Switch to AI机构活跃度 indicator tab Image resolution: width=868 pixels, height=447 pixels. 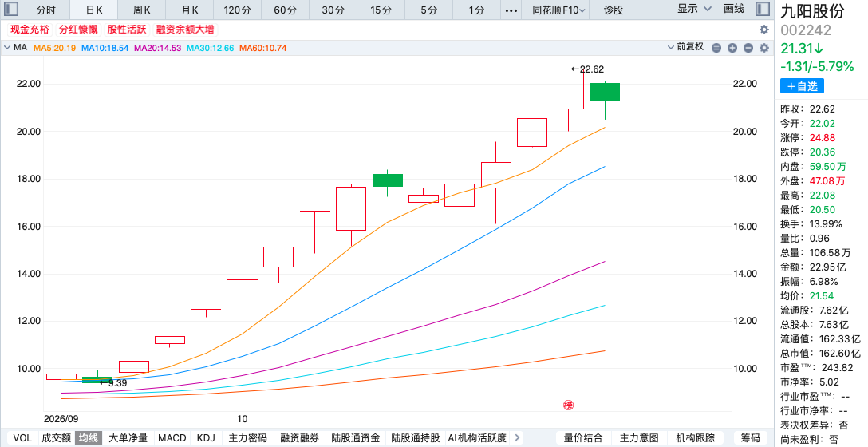[476, 437]
